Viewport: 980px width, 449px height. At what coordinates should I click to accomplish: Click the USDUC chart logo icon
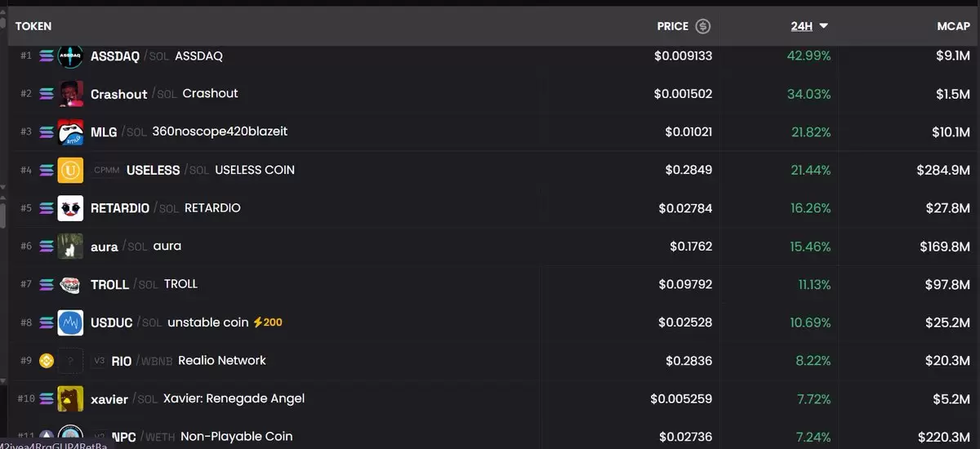70,322
